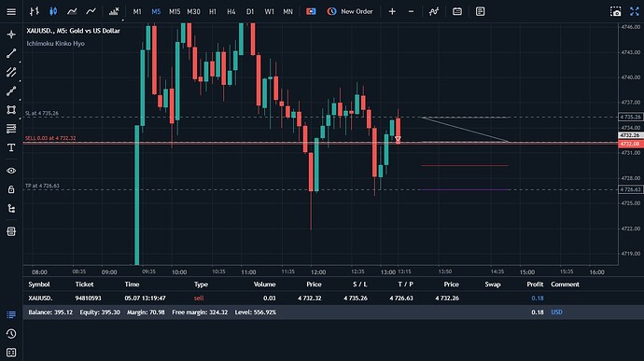Screen dimensions: 644x361
Task: Open the hamburger main menu
Action: click(x=11, y=11)
